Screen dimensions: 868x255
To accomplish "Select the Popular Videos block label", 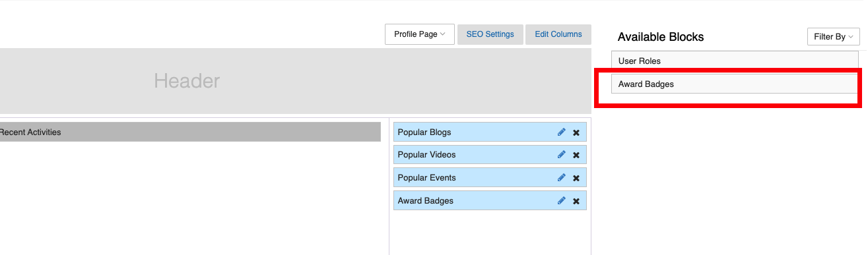I will 426,155.
